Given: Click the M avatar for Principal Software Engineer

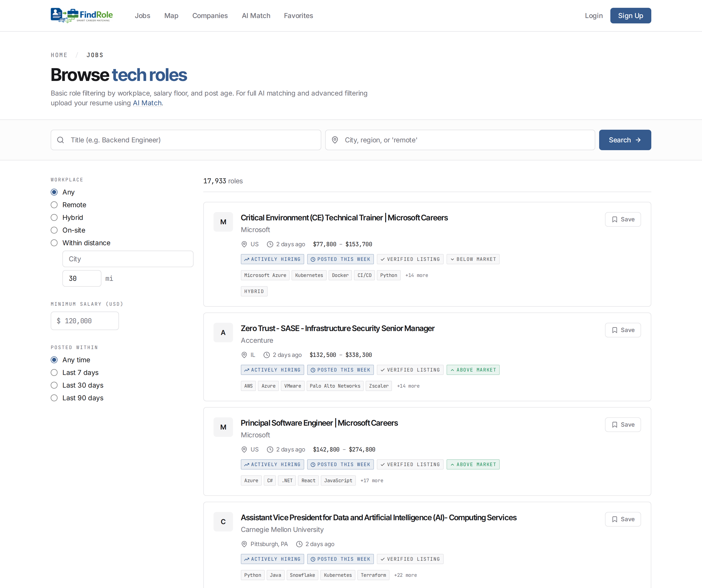Looking at the screenshot, I should (x=223, y=427).
